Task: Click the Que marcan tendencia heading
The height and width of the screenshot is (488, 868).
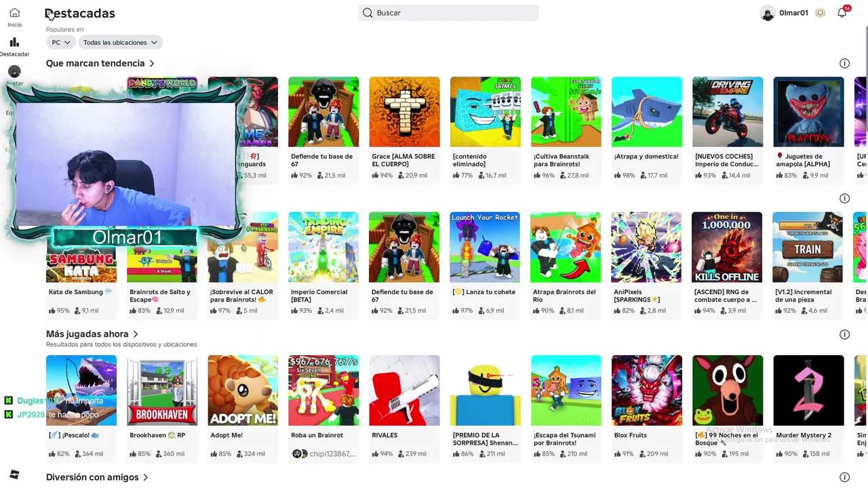Action: pyautogui.click(x=96, y=63)
